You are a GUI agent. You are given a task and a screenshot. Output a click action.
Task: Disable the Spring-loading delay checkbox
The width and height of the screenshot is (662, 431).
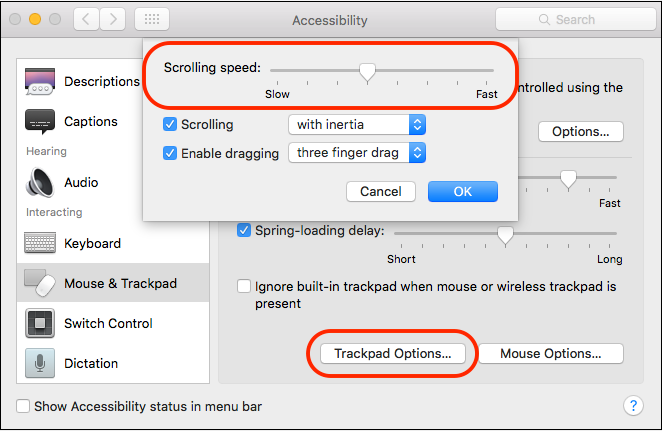pos(244,230)
